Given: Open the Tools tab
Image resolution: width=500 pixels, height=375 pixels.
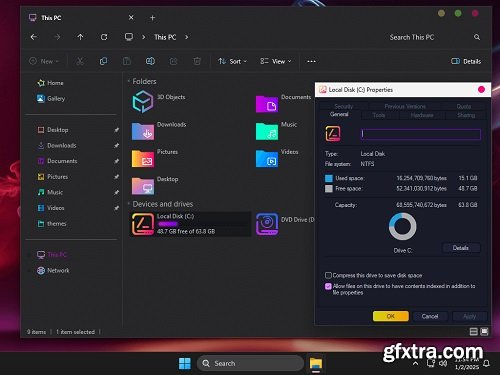Looking at the screenshot, I should point(379,115).
